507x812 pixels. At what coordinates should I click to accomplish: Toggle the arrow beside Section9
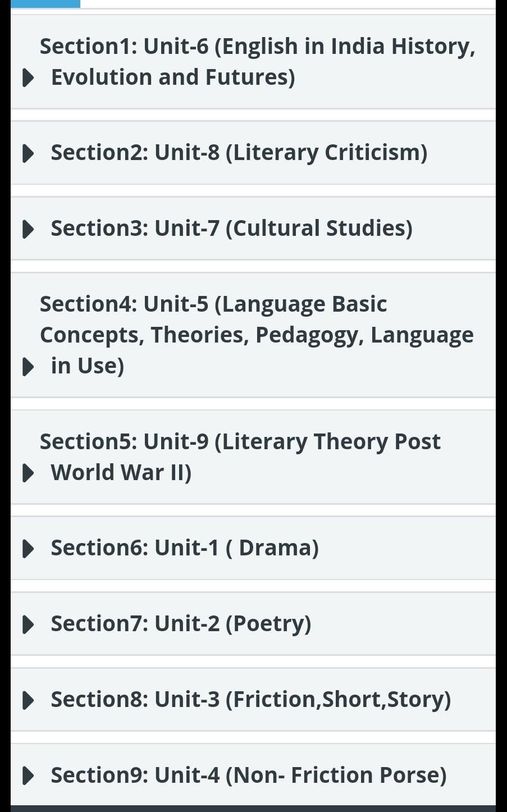pyautogui.click(x=28, y=776)
